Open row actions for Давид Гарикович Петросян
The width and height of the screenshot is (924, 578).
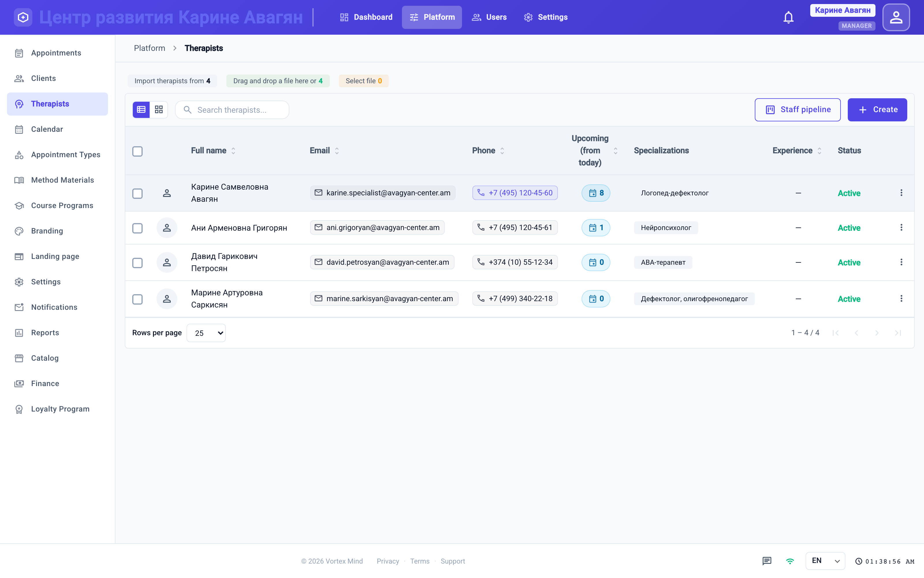(x=901, y=262)
